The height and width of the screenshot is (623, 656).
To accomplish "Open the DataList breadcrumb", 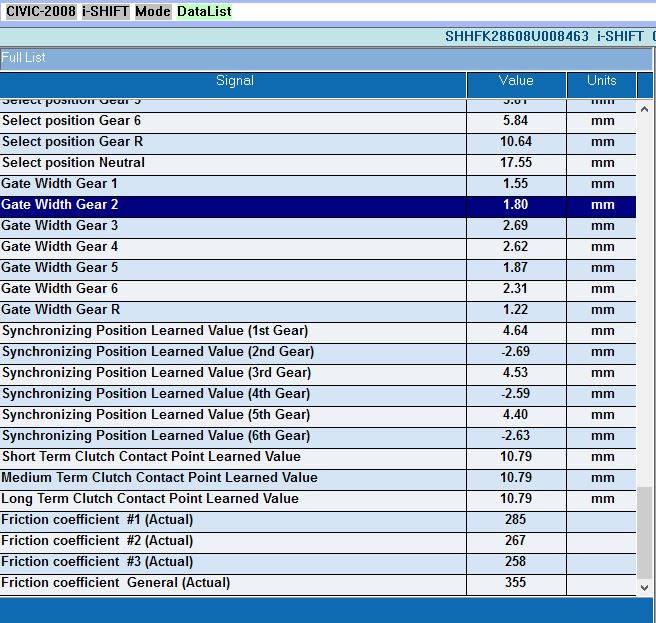I will point(204,11).
